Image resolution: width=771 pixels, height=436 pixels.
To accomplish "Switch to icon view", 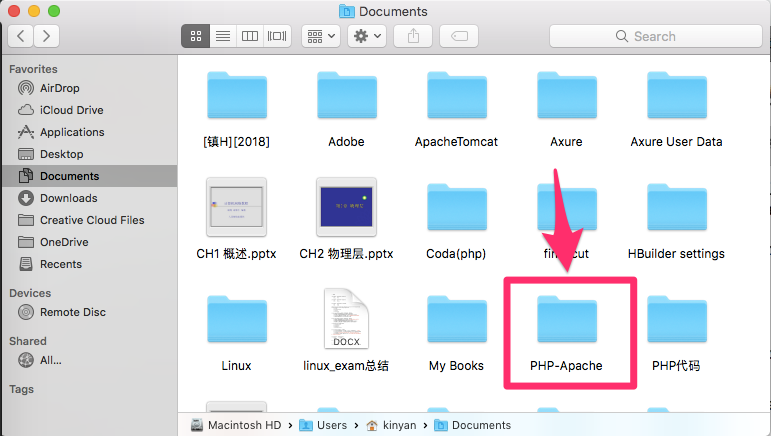I will tap(196, 36).
